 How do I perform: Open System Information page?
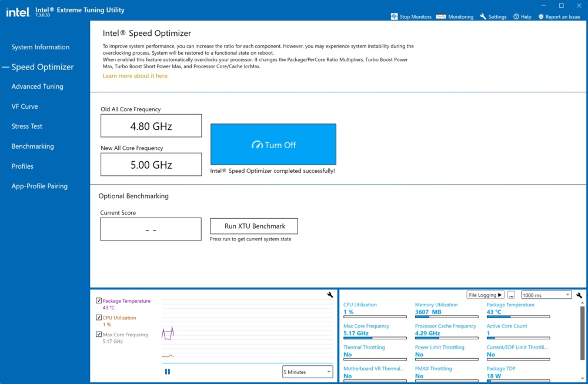(40, 47)
